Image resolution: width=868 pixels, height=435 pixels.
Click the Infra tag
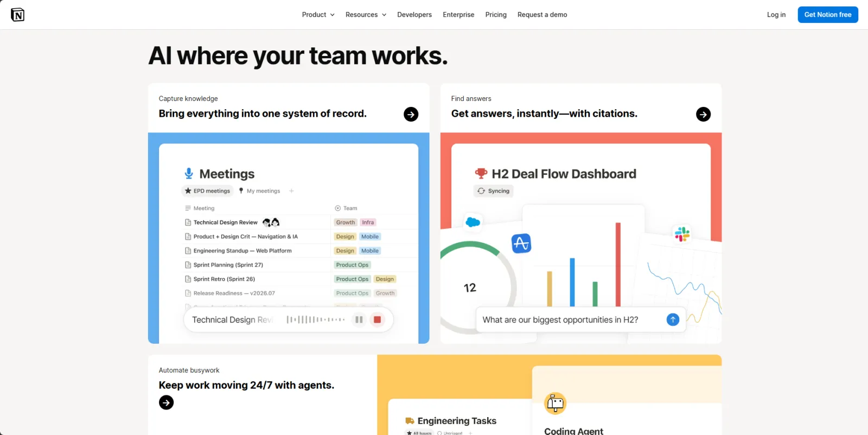[x=368, y=222]
